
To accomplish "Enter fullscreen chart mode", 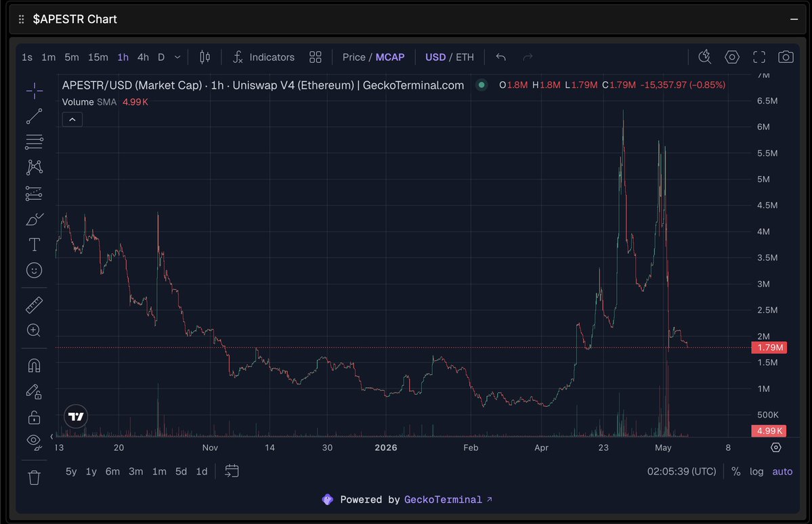I will coord(759,57).
